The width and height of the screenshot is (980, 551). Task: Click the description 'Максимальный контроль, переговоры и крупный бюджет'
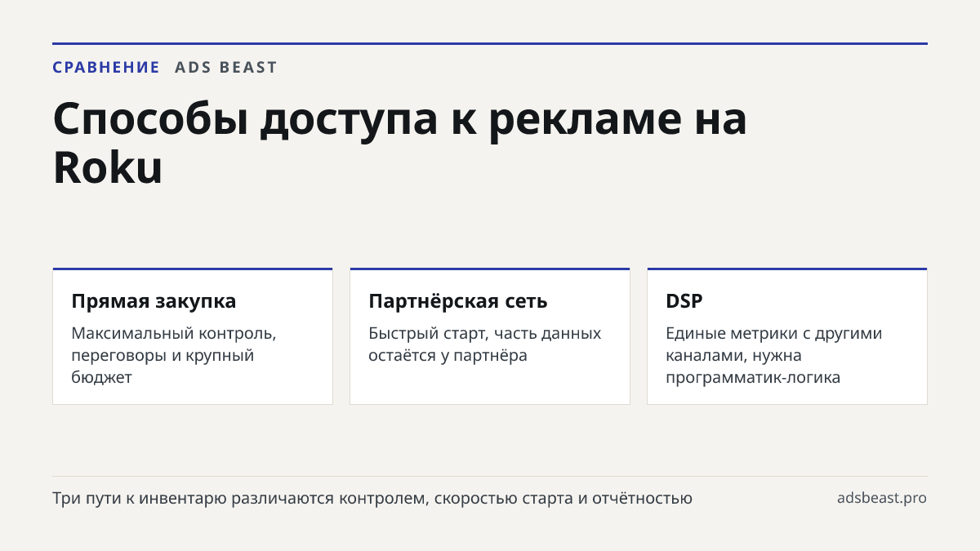coord(174,356)
